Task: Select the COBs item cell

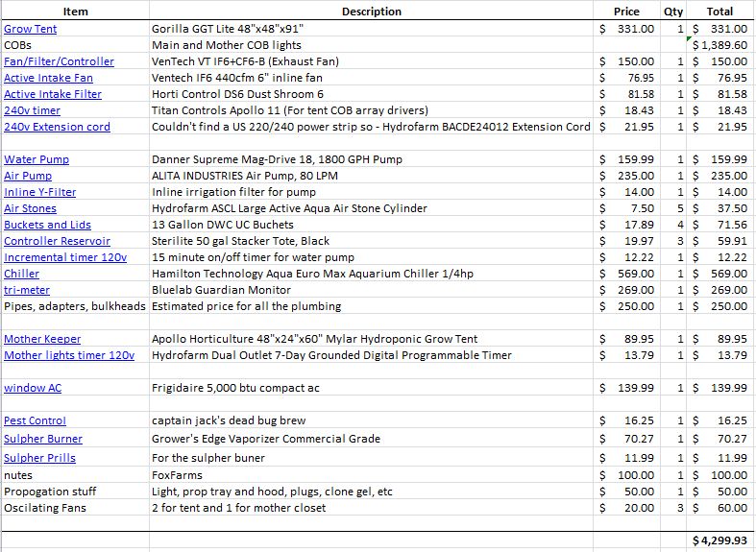Action: coord(76,45)
